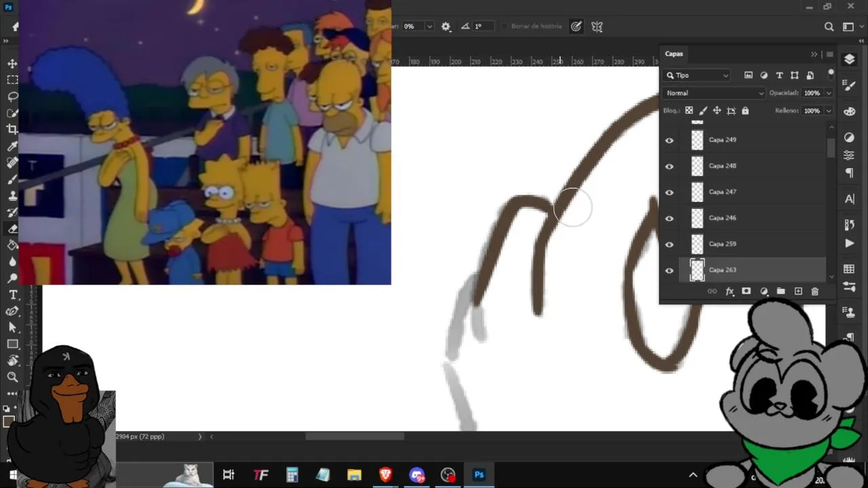868x488 pixels.
Task: Open the Character panel icon
Action: [x=849, y=199]
